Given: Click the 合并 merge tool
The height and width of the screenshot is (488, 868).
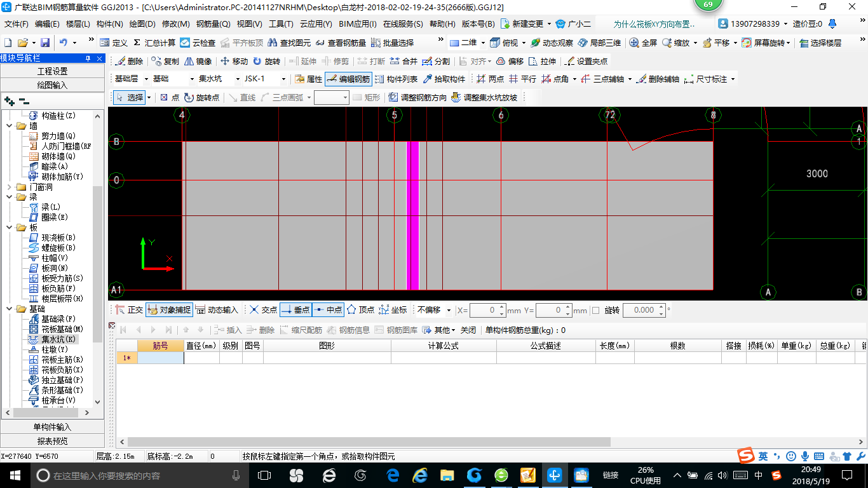Looking at the screenshot, I should coord(403,61).
